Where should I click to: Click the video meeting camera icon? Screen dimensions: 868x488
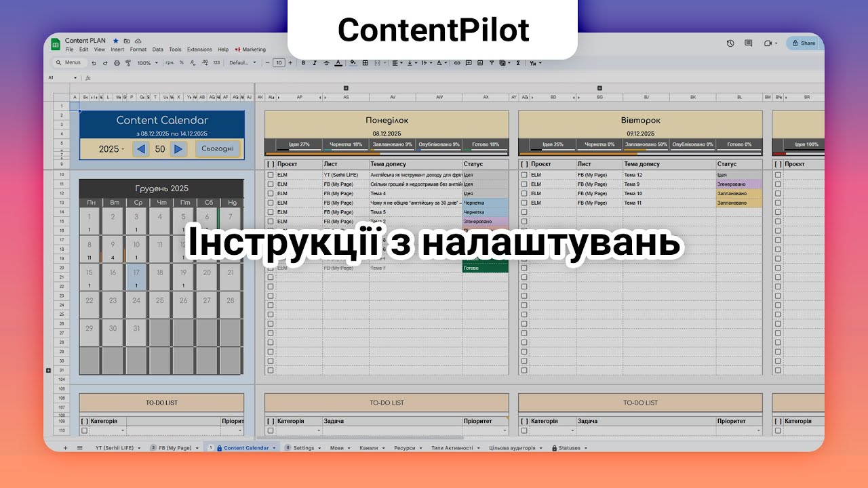click(768, 43)
